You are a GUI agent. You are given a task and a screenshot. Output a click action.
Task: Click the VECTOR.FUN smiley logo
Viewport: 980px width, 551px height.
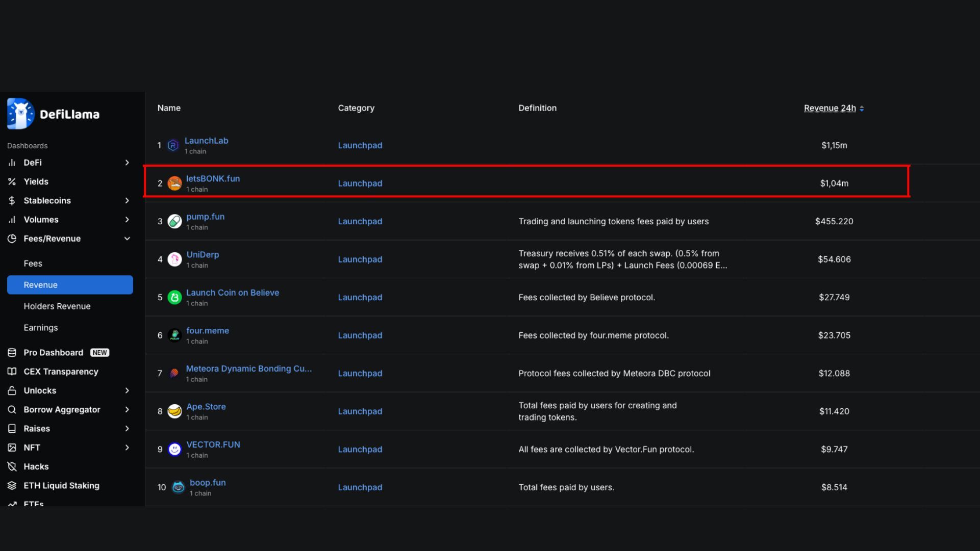pos(174,450)
